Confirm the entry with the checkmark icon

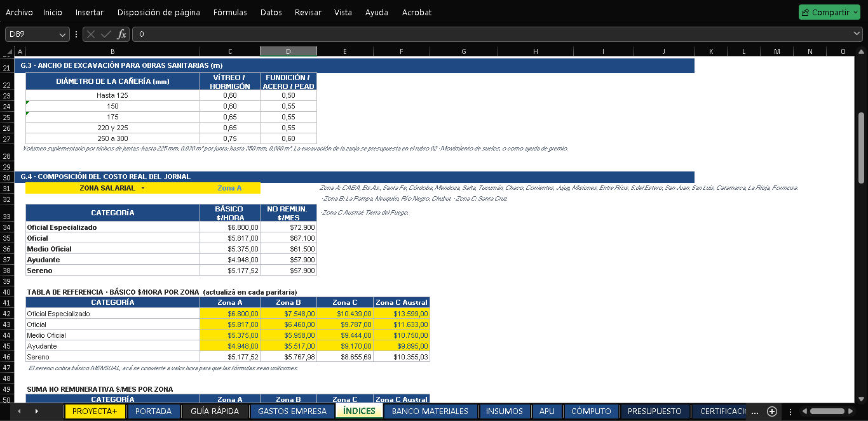(x=106, y=34)
